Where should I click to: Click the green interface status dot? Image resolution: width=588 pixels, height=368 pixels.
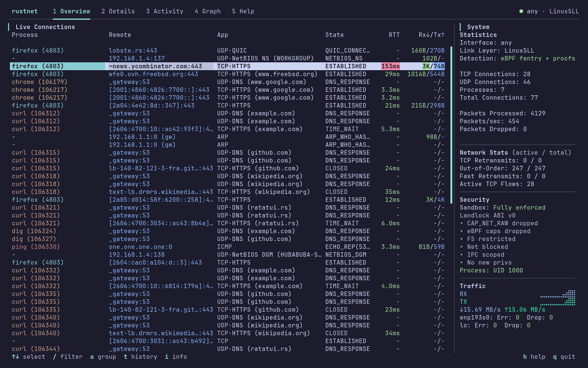click(521, 11)
